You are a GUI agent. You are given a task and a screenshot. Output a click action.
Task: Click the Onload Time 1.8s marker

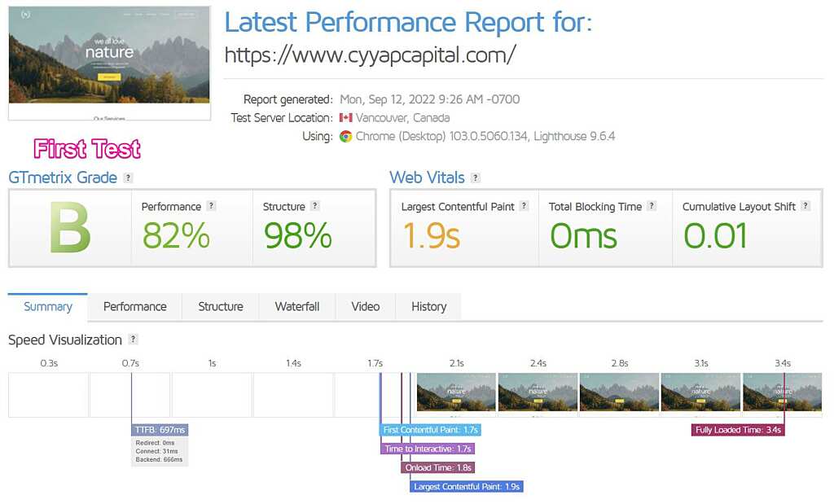437,467
